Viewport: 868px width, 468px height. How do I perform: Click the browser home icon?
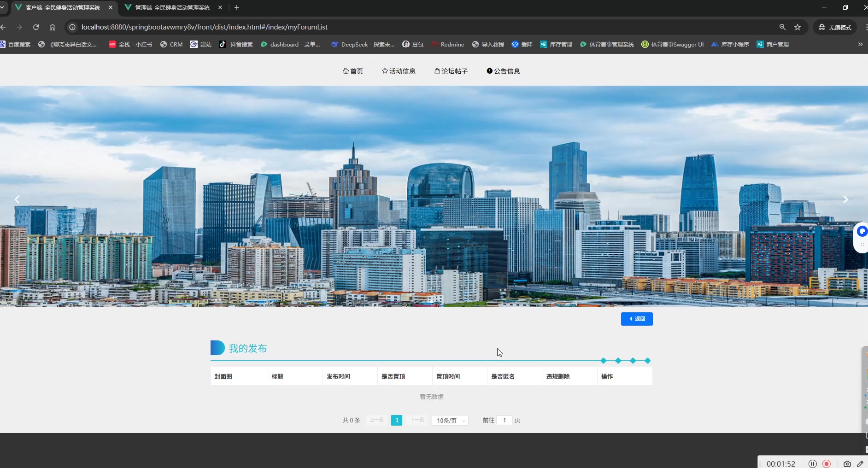coord(53,27)
